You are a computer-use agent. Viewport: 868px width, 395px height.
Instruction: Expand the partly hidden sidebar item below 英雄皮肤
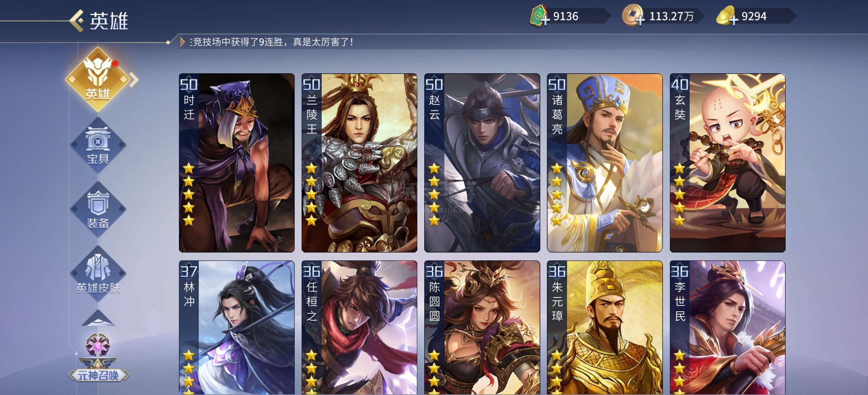[98, 318]
